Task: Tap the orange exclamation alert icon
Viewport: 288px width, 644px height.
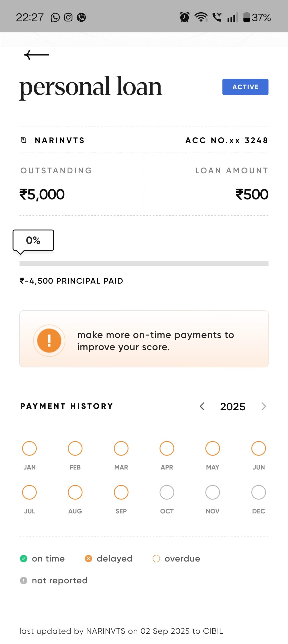Action: click(x=49, y=340)
